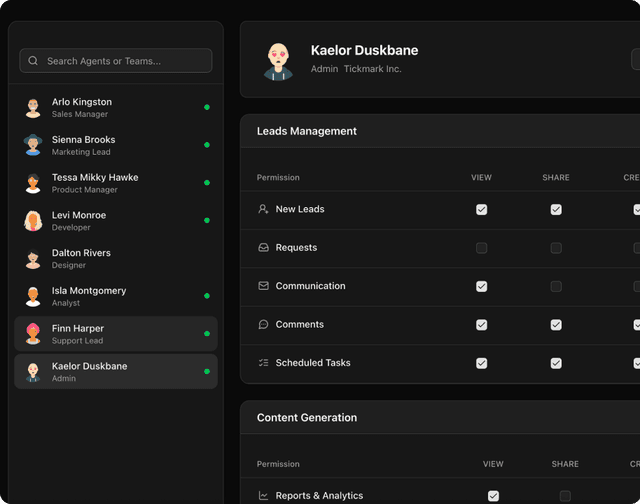Image resolution: width=640 pixels, height=504 pixels.
Task: Enable Share permission for Communication
Action: tap(556, 286)
